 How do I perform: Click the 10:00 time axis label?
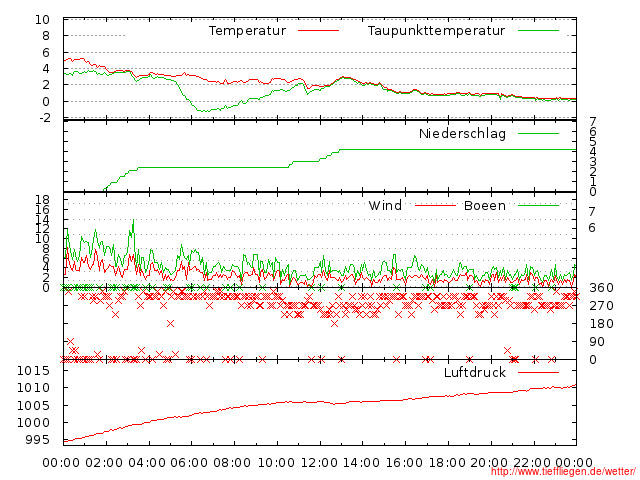click(x=277, y=463)
